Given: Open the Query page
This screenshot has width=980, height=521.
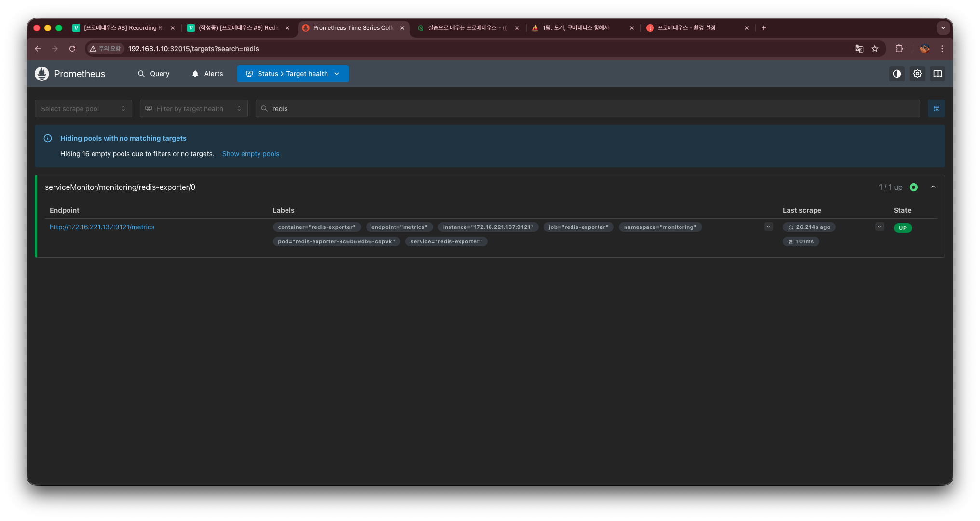Looking at the screenshot, I should coord(153,74).
